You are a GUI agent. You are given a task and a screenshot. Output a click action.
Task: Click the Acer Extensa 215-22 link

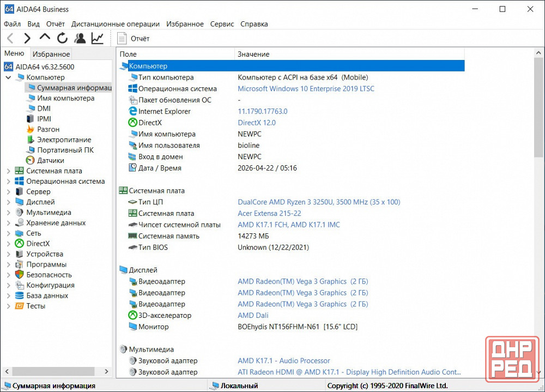[x=269, y=213]
